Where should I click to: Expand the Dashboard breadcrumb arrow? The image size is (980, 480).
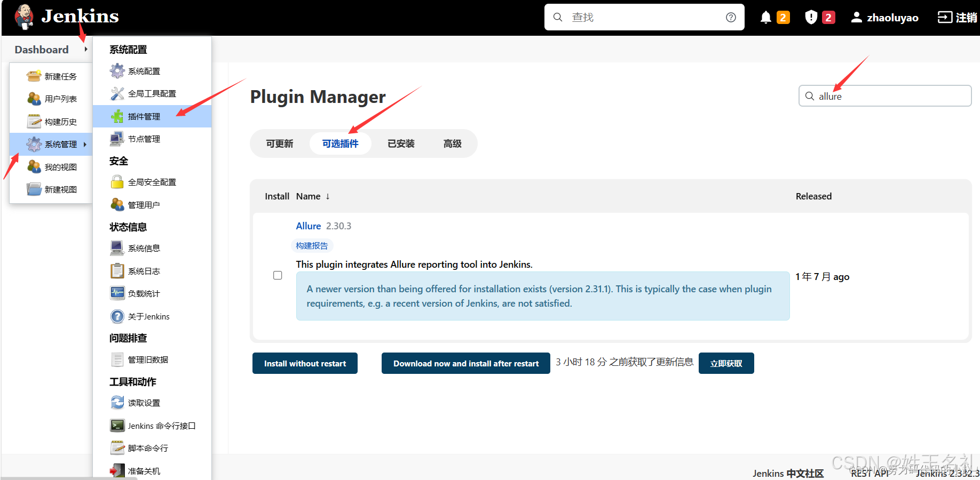85,49
